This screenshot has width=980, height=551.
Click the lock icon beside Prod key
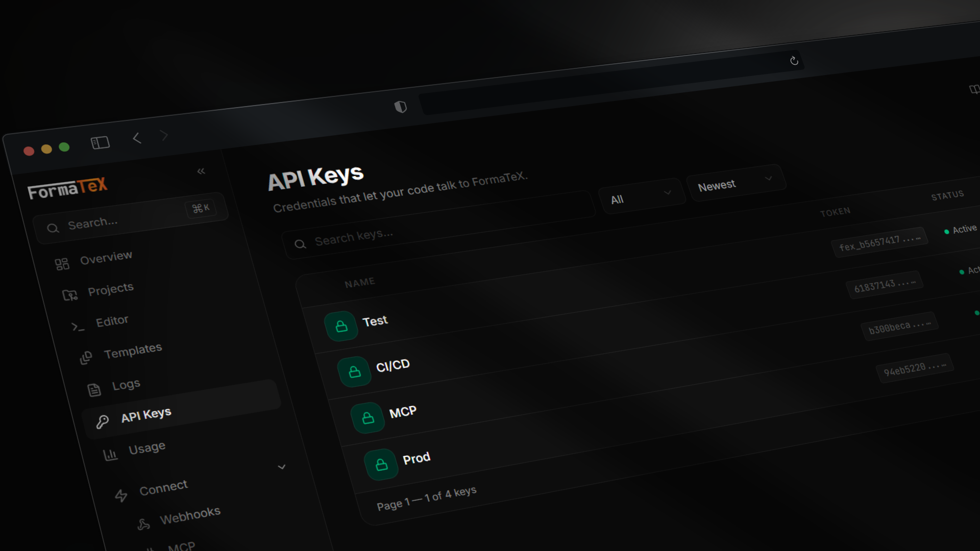381,465
